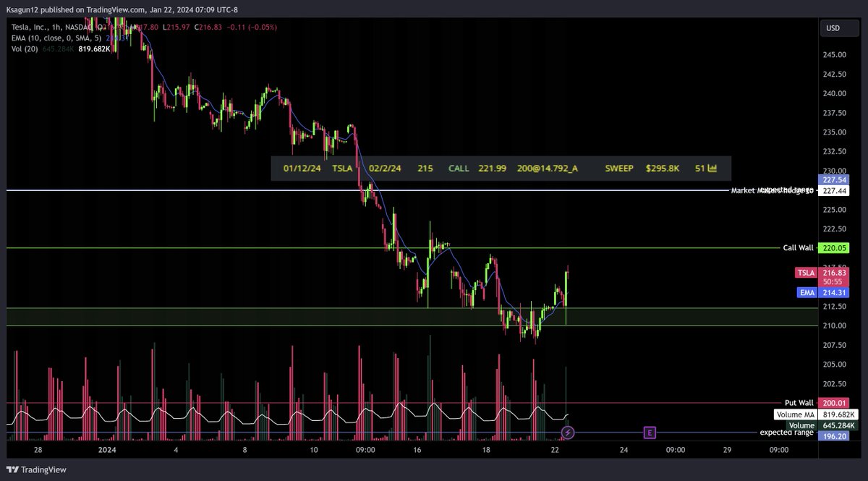The height and width of the screenshot is (481, 868).
Task: Click the TradingView logo in the footer
Action: click(36, 469)
